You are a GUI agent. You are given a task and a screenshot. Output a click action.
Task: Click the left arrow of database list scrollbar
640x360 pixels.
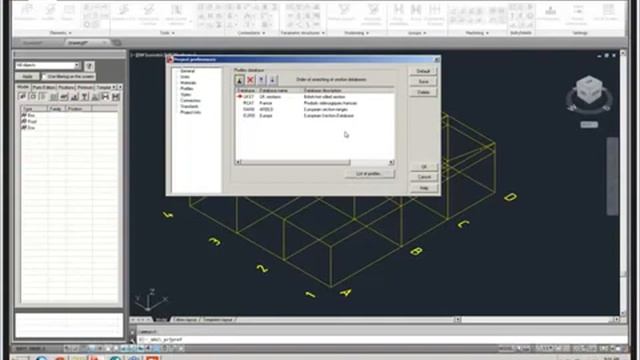238,162
